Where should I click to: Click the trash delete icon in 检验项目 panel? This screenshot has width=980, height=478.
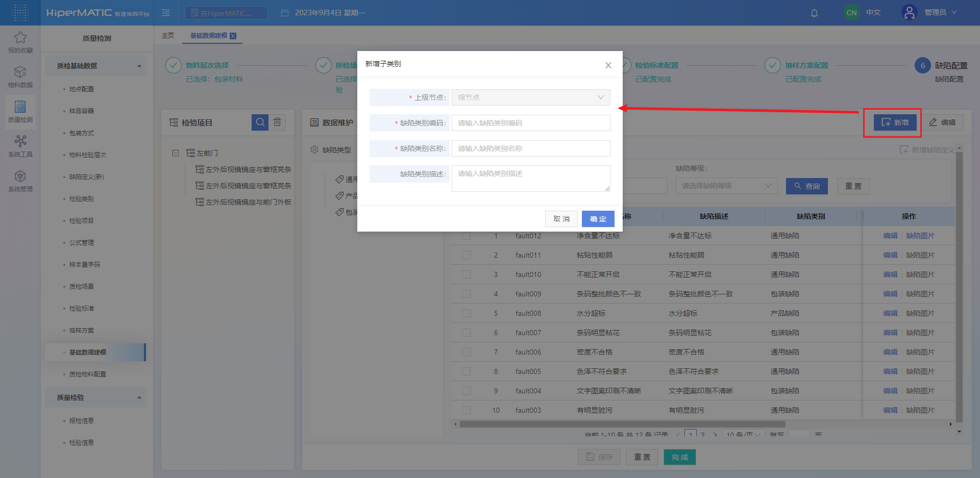(277, 122)
